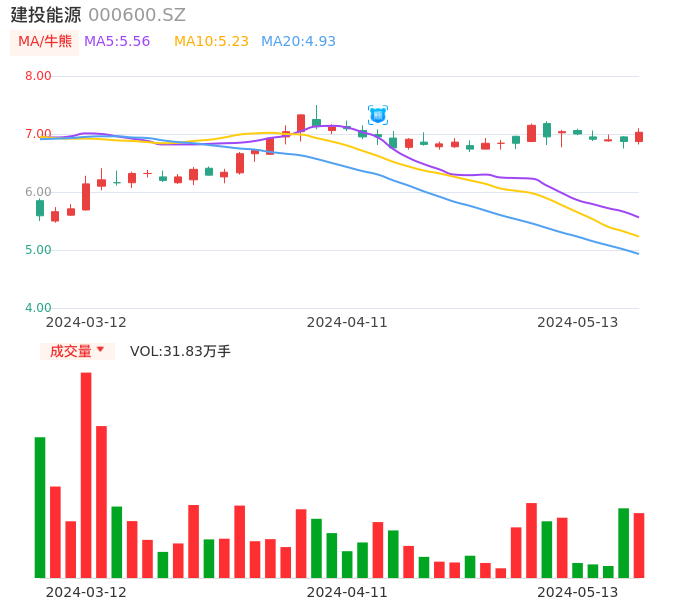Click the VOL:31.83万手 volume readout

click(x=180, y=351)
